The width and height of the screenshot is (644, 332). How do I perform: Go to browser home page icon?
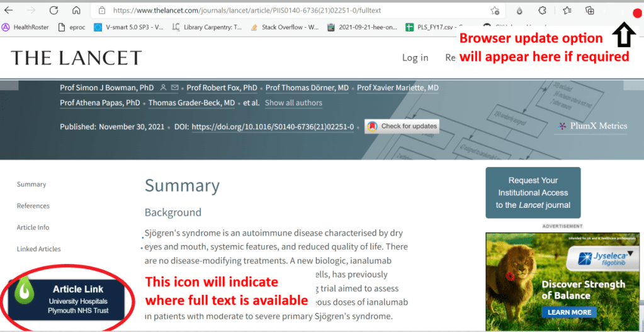click(76, 11)
